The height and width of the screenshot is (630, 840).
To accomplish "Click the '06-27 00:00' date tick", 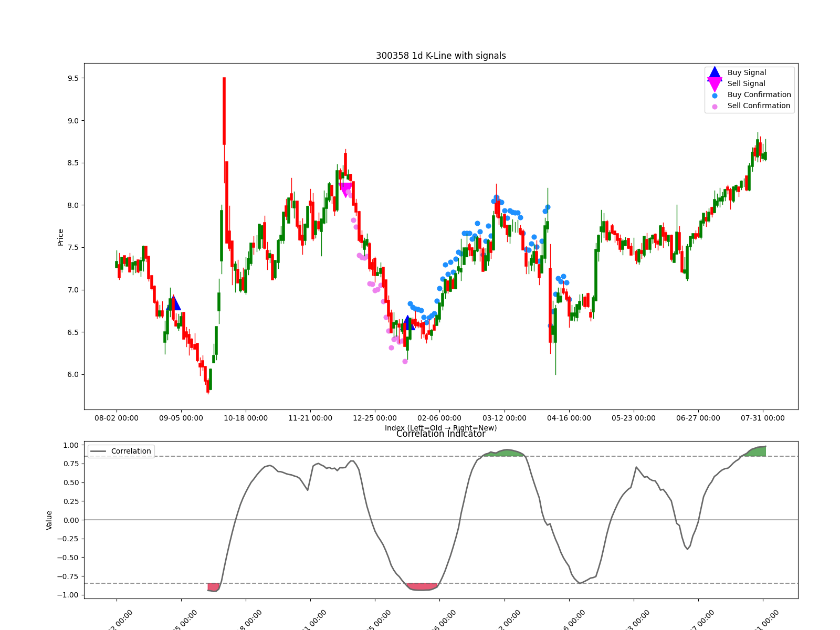I will click(698, 418).
